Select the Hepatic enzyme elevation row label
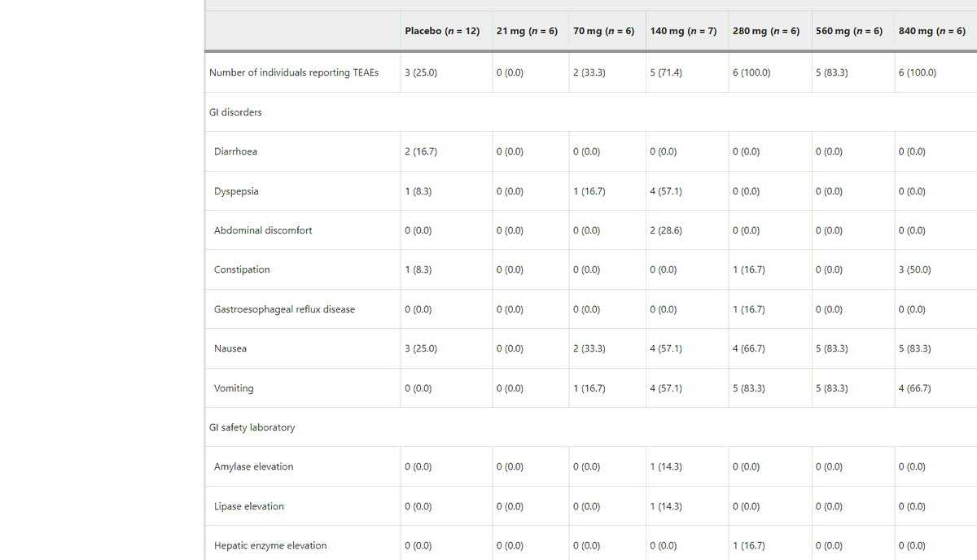This screenshot has height=560, width=977. pyautogui.click(x=269, y=545)
